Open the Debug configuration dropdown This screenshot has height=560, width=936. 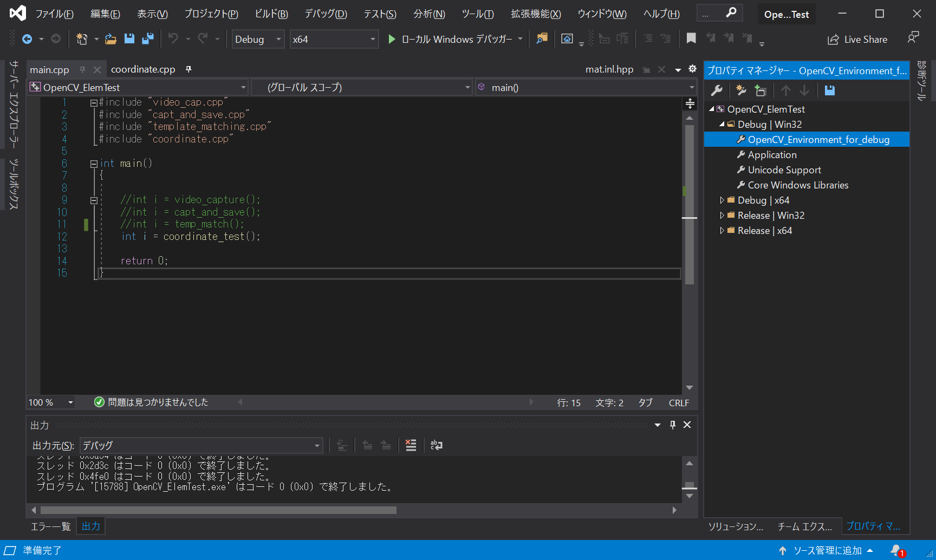pos(278,40)
